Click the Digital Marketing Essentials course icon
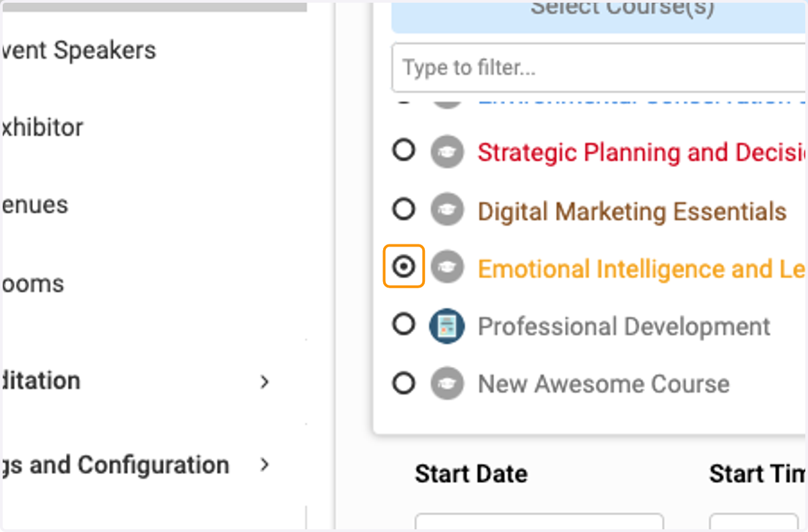The height and width of the screenshot is (532, 808). (x=447, y=210)
